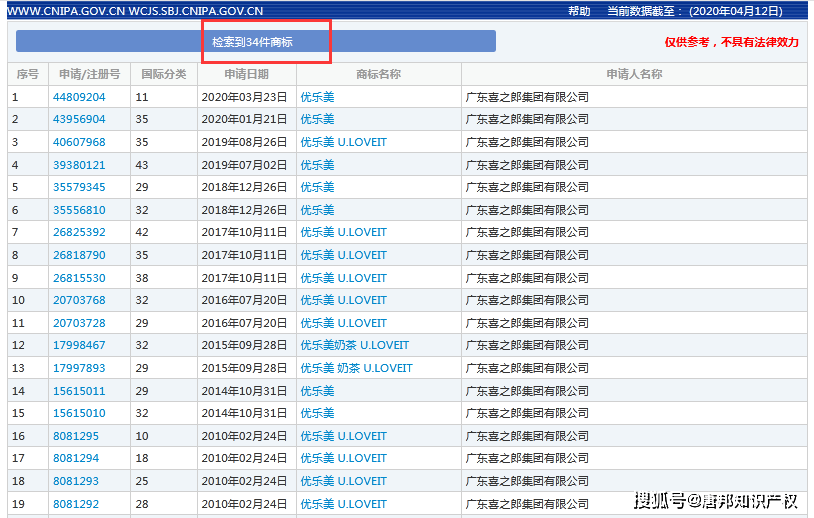The width and height of the screenshot is (814, 518).
Task: Click the 序号 column header
Action: pyautogui.click(x=28, y=74)
